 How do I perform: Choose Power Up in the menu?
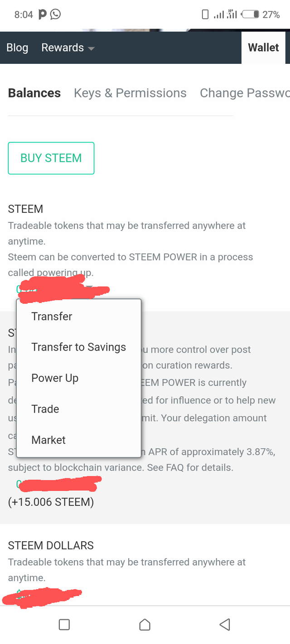[55, 378]
